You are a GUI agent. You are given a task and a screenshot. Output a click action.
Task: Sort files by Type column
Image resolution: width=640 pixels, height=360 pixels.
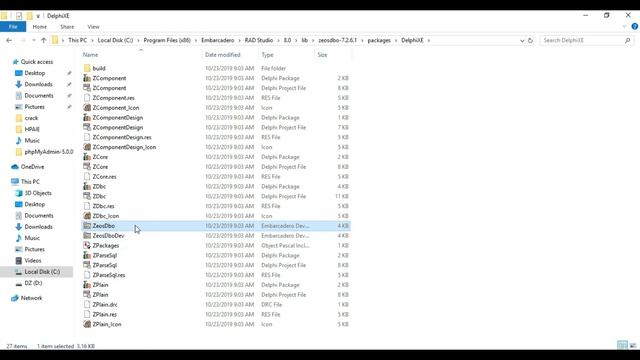[267, 55]
